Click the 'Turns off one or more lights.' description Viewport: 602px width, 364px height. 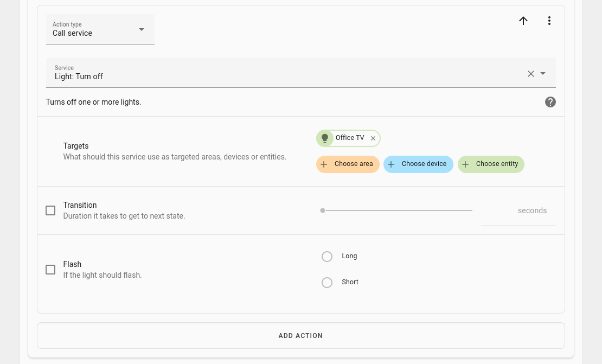(x=94, y=102)
